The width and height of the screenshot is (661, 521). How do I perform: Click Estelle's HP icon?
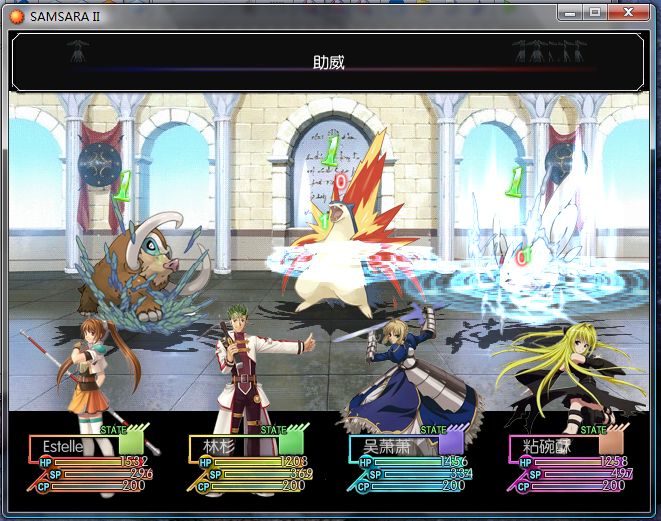tap(45, 463)
